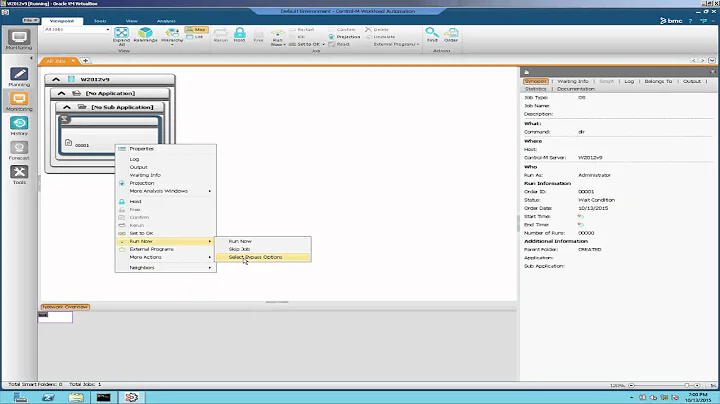This screenshot has width=720, height=404.
Task: Open the History domain
Action: pyautogui.click(x=19, y=126)
